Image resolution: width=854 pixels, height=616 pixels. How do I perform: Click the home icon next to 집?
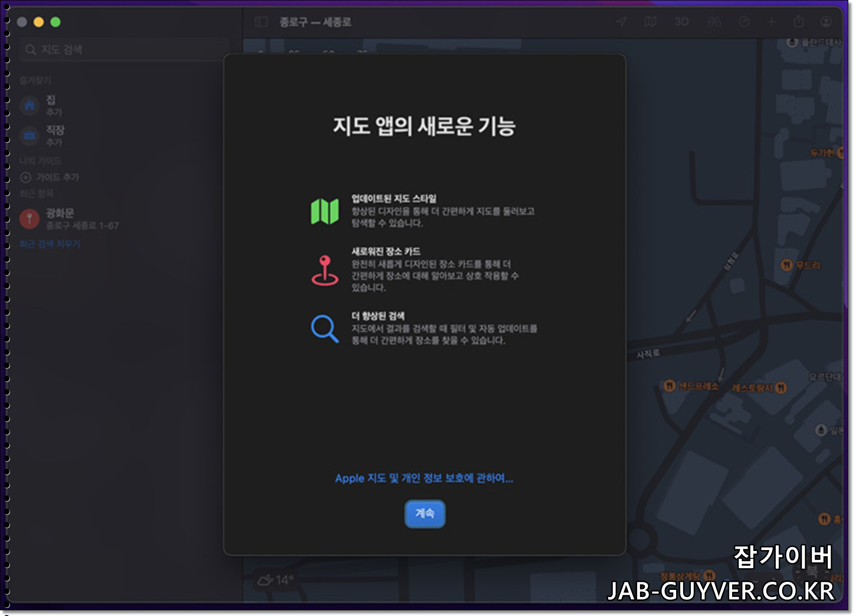[x=29, y=105]
